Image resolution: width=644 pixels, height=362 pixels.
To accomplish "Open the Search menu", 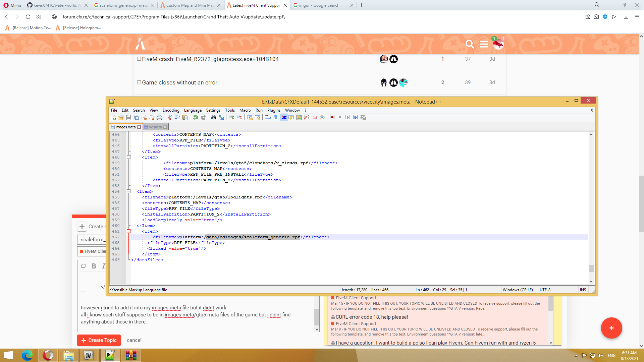I will pyautogui.click(x=139, y=110).
